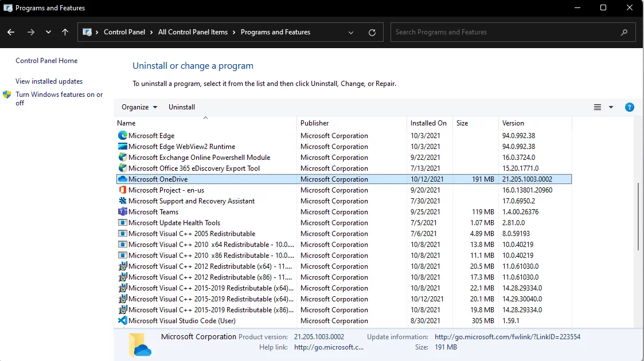Click the Uninstall toolbar button

click(182, 107)
